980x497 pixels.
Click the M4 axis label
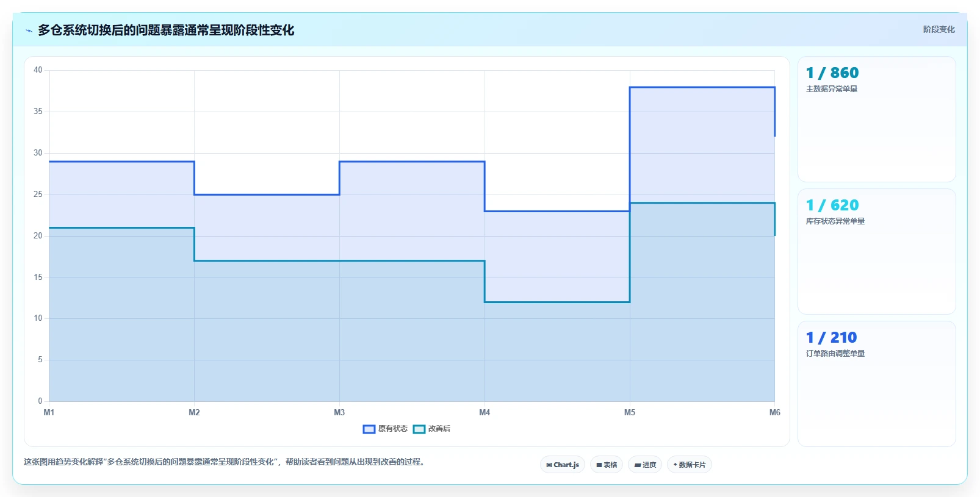pyautogui.click(x=485, y=412)
